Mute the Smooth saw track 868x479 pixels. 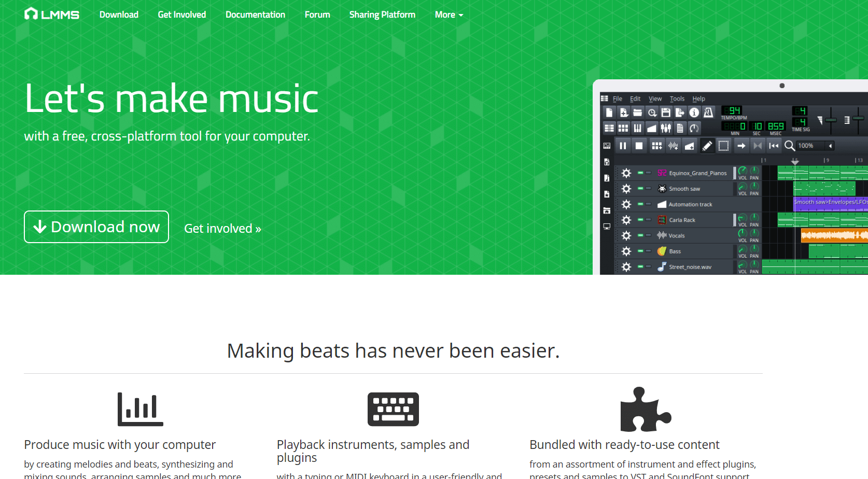[x=640, y=188]
